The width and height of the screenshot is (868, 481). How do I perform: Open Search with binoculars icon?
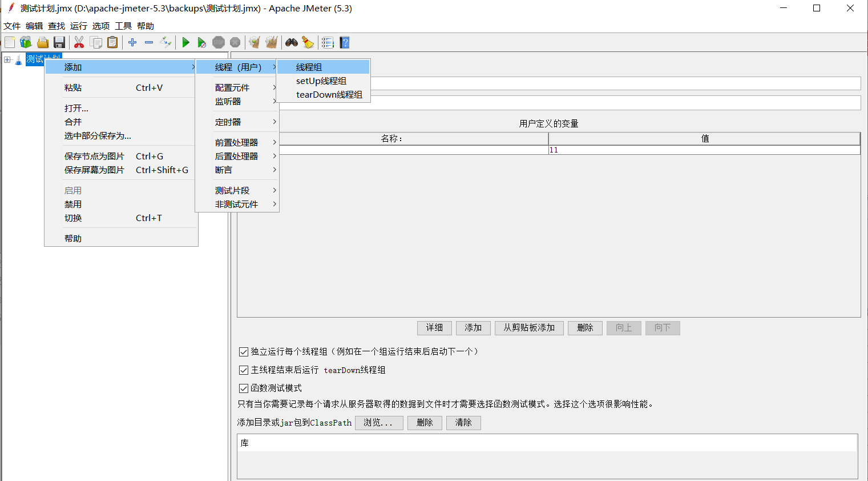point(292,42)
